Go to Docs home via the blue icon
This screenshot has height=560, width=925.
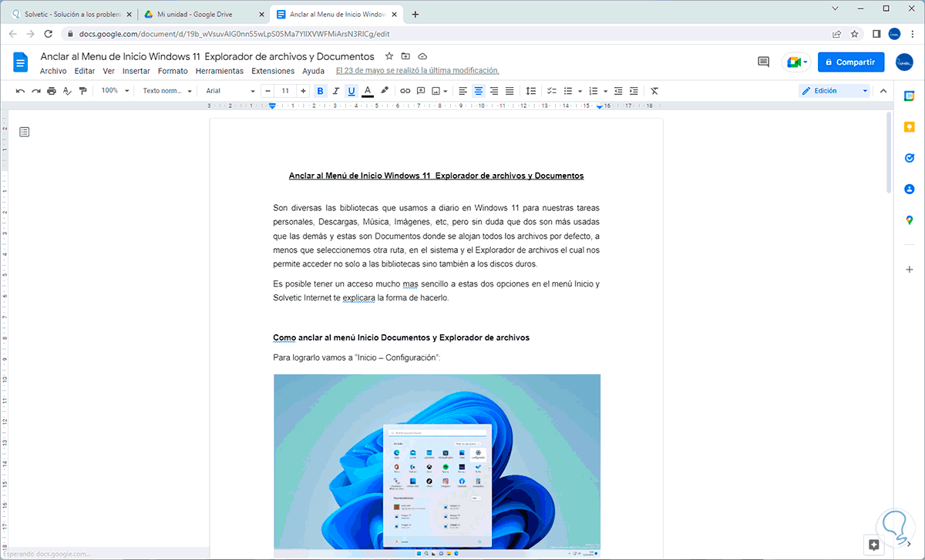(x=21, y=62)
